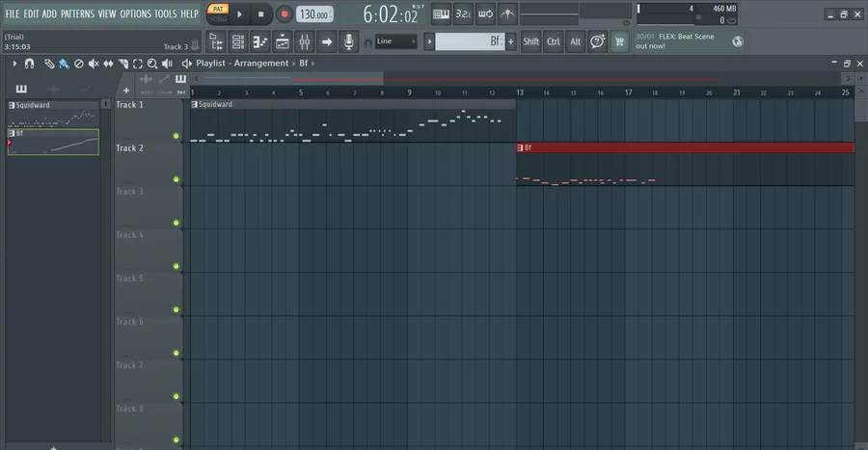
Task: Click the Alt modifier button
Action: 575,41
